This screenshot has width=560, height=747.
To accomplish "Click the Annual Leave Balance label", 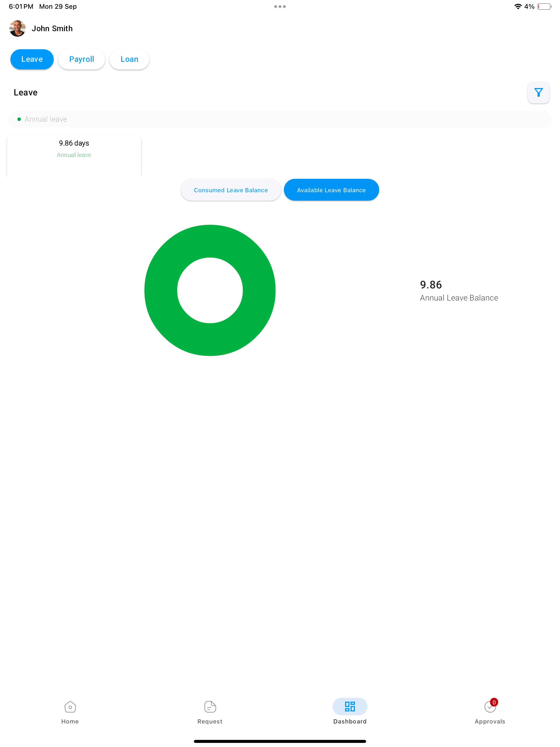I will point(459,298).
